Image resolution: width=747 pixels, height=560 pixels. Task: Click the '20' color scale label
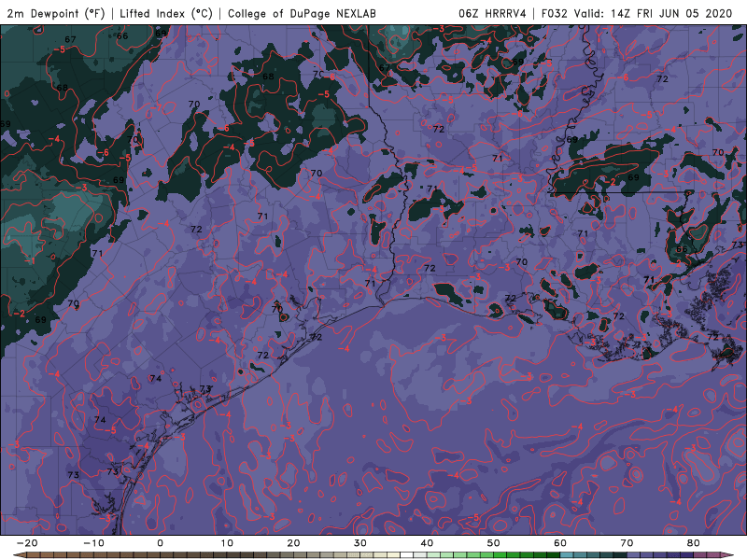(293, 543)
